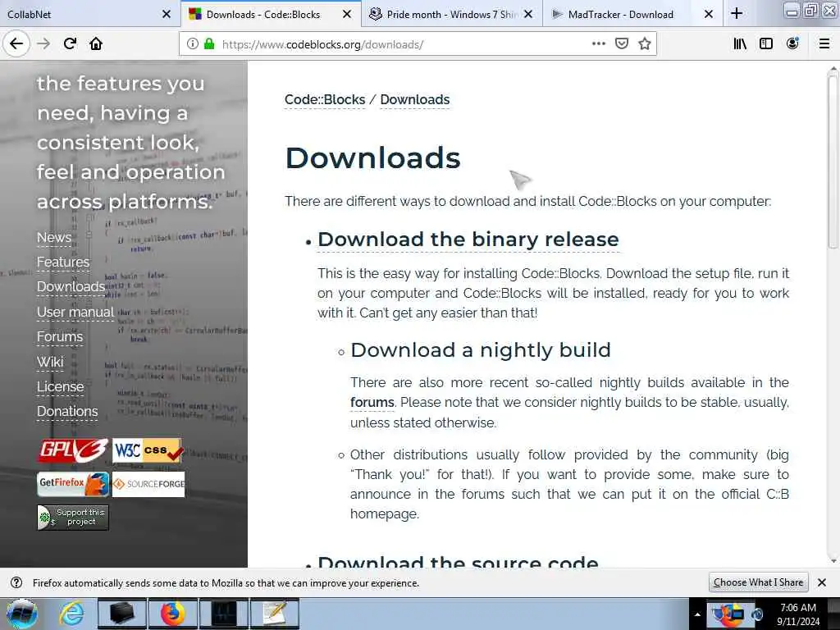
Task: Open the black box taskbar application
Action: 121,614
